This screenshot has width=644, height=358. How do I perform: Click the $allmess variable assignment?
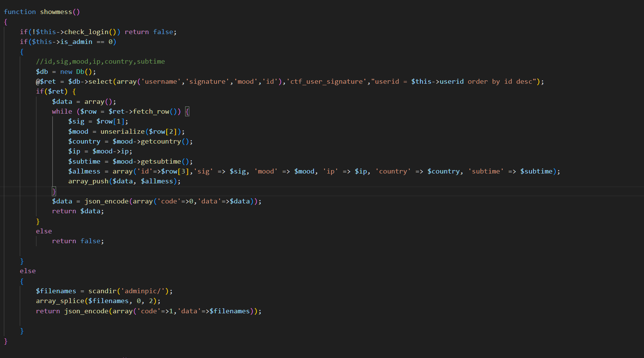tap(84, 171)
